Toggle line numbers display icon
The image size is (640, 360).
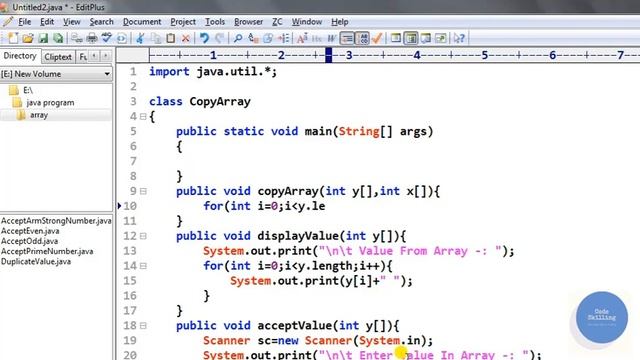coord(362,38)
